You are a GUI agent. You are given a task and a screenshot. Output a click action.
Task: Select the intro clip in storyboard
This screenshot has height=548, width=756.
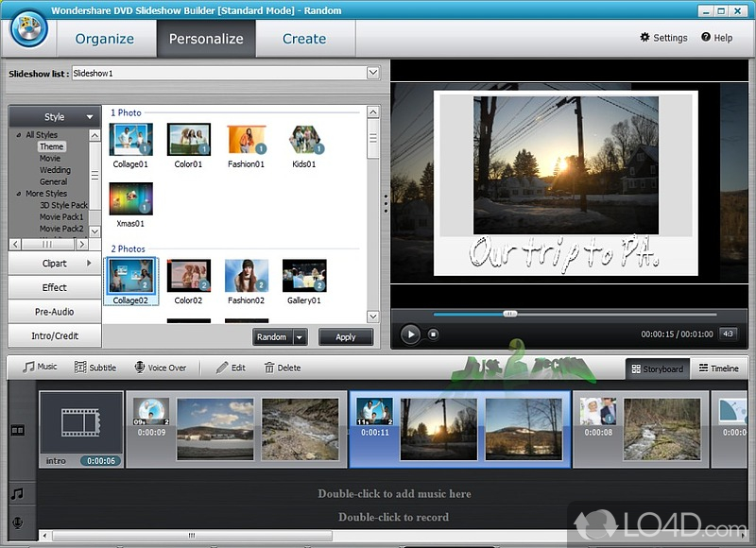click(x=81, y=429)
